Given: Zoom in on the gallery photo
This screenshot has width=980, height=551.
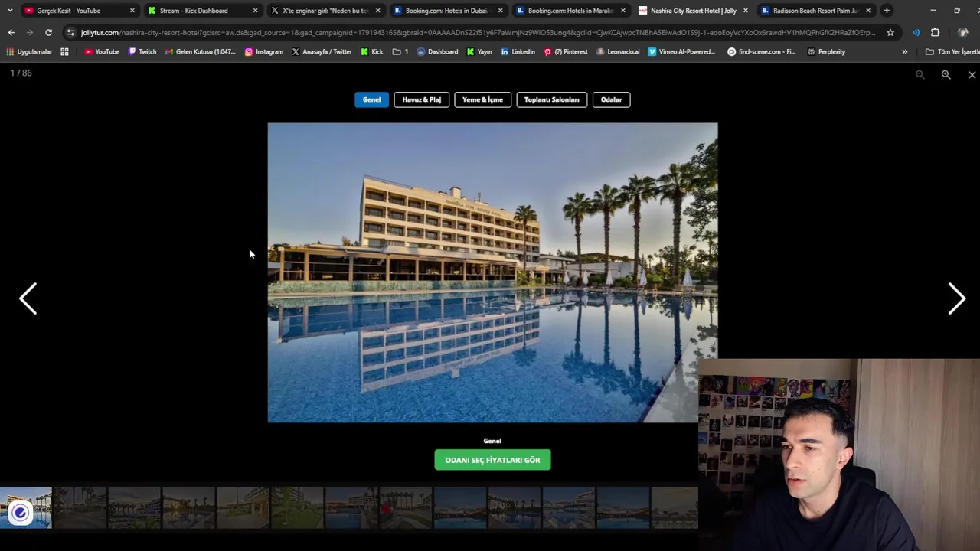Looking at the screenshot, I should 946,74.
